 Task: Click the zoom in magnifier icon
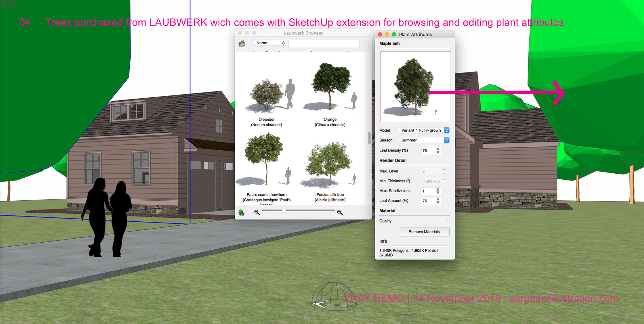(x=340, y=212)
